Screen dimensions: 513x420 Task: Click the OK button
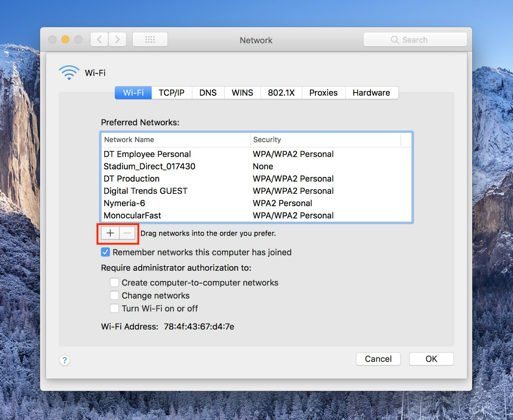(431, 359)
